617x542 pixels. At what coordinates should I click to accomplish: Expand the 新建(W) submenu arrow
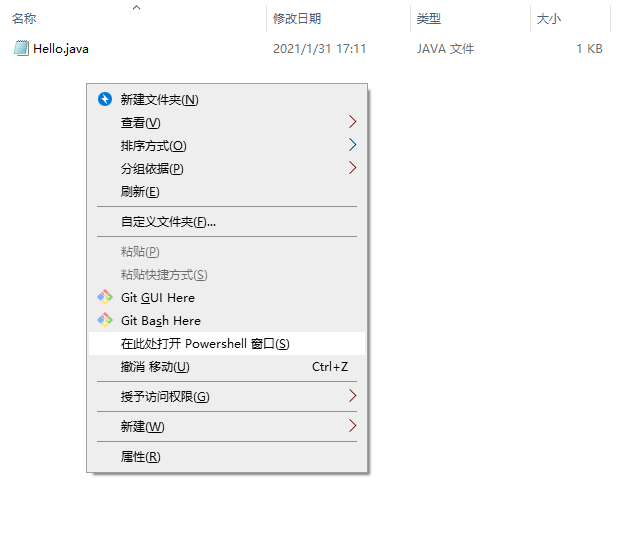(352, 426)
